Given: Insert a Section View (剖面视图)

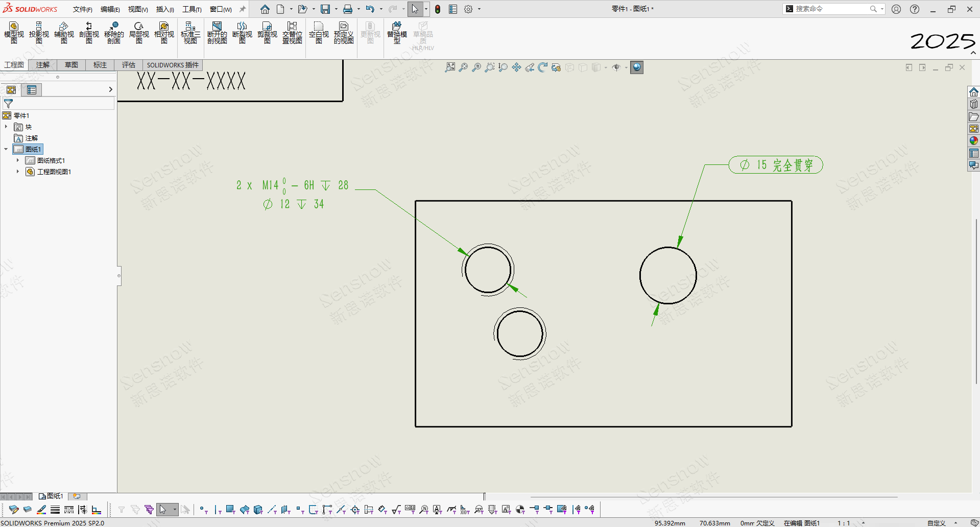Looking at the screenshot, I should [89, 33].
